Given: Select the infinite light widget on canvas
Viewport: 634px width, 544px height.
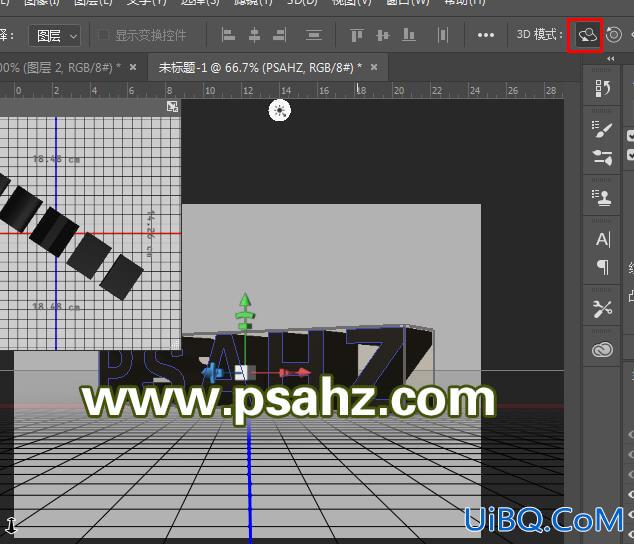Looking at the screenshot, I should click(279, 110).
